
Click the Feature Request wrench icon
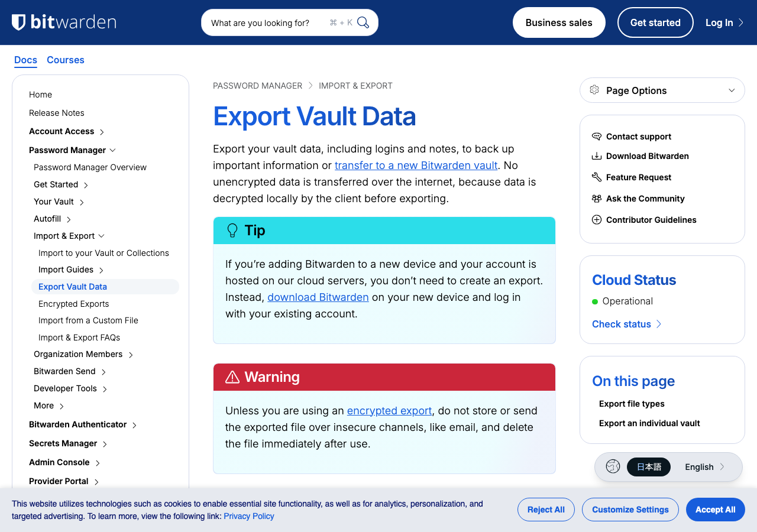(x=597, y=177)
